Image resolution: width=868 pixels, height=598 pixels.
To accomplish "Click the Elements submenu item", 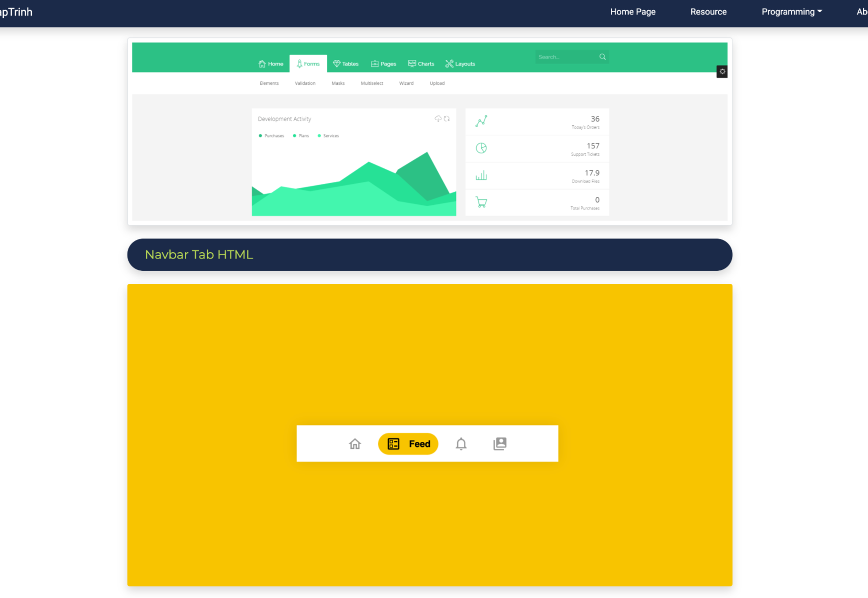I will [x=269, y=83].
